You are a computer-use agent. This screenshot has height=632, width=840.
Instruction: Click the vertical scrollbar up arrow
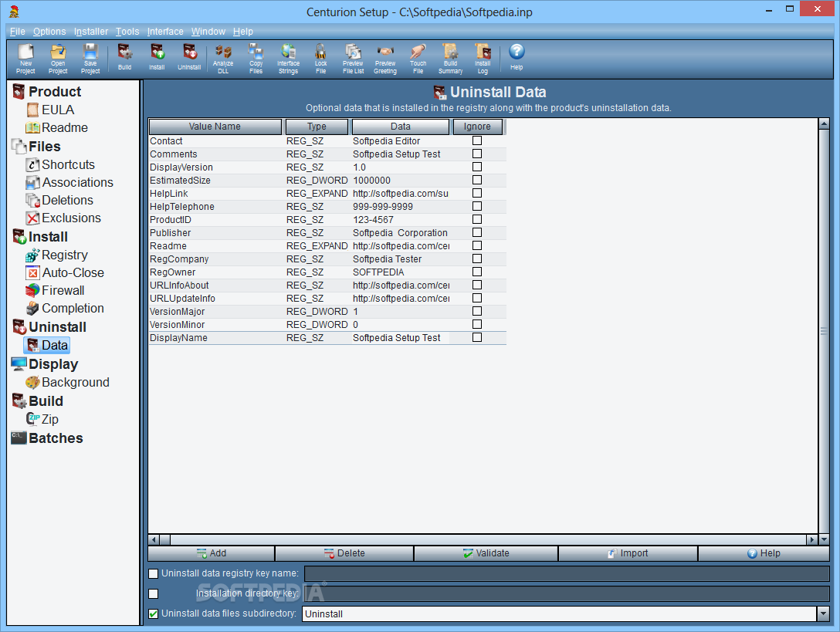coord(824,123)
